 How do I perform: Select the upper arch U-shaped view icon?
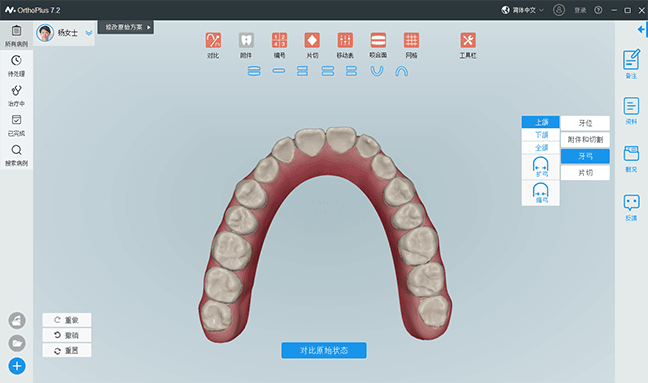(x=376, y=71)
